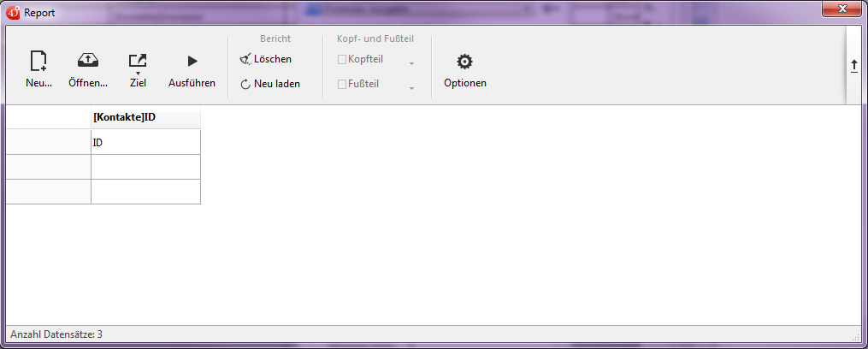Select the bottom empty cell in ID column

click(x=145, y=192)
